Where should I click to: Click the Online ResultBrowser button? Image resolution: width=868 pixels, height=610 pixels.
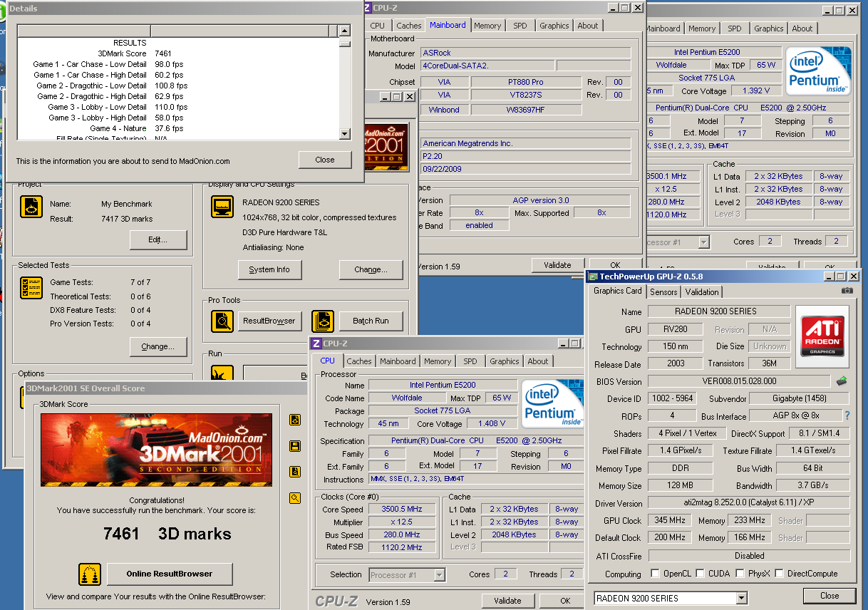[x=170, y=574]
